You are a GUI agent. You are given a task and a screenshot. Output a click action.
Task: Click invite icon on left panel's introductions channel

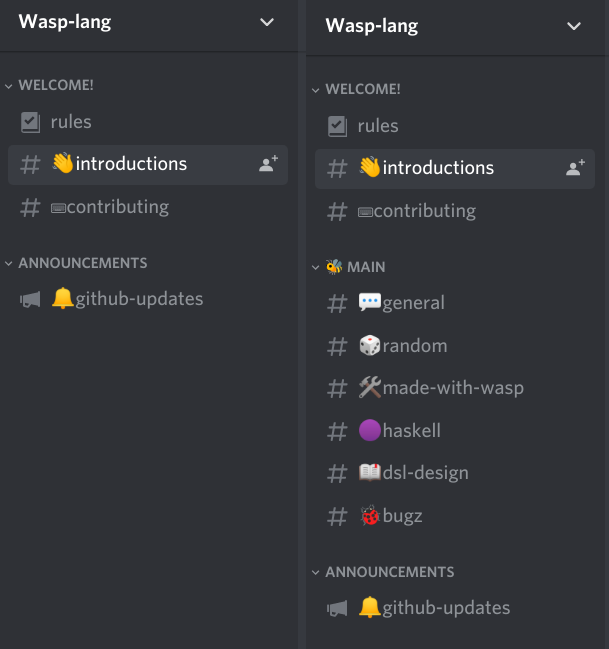[268, 165]
